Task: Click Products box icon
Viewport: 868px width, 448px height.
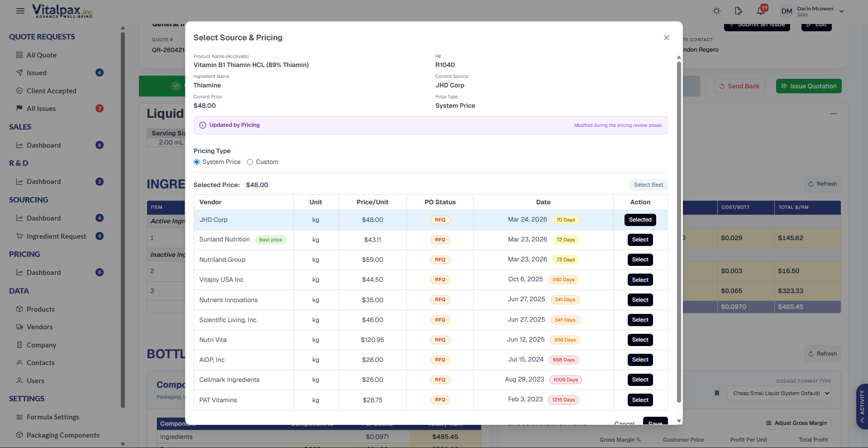Action: point(19,309)
